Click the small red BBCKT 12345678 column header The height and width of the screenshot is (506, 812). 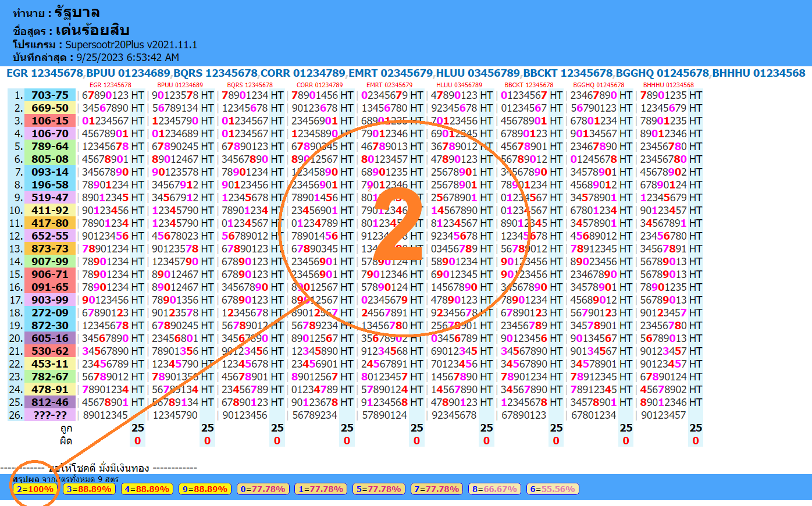pos(529,85)
